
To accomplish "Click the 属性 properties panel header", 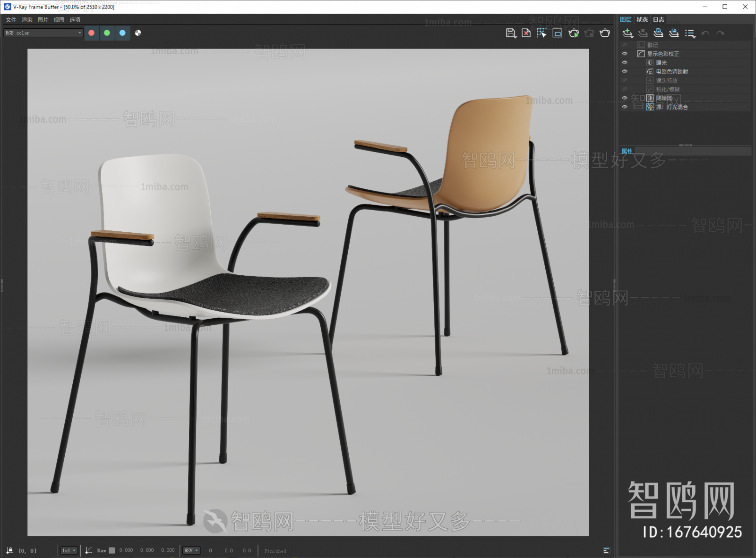I will coord(685,151).
